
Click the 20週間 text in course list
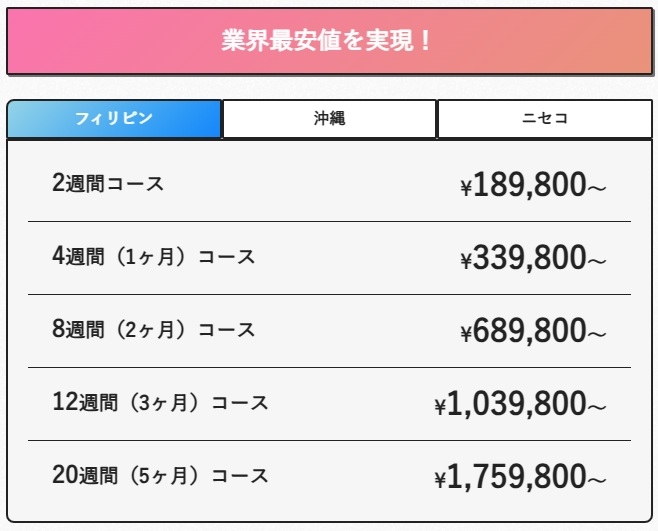click(x=85, y=476)
